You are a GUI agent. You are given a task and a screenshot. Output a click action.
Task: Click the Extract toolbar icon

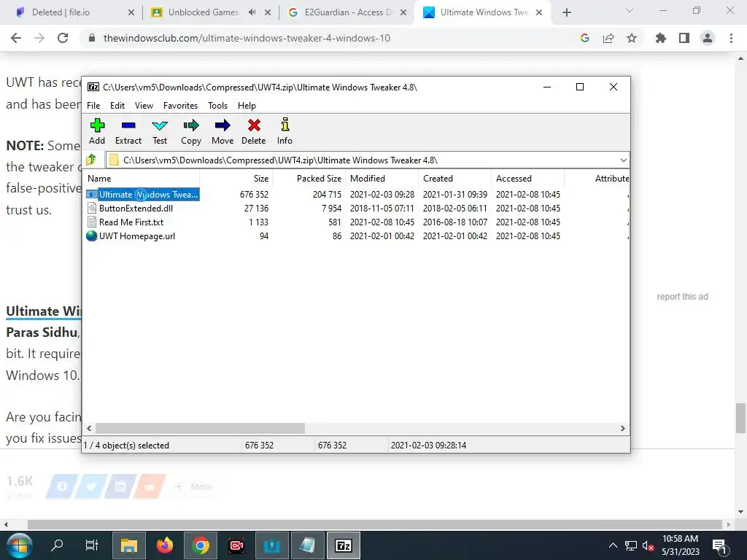coord(128,131)
